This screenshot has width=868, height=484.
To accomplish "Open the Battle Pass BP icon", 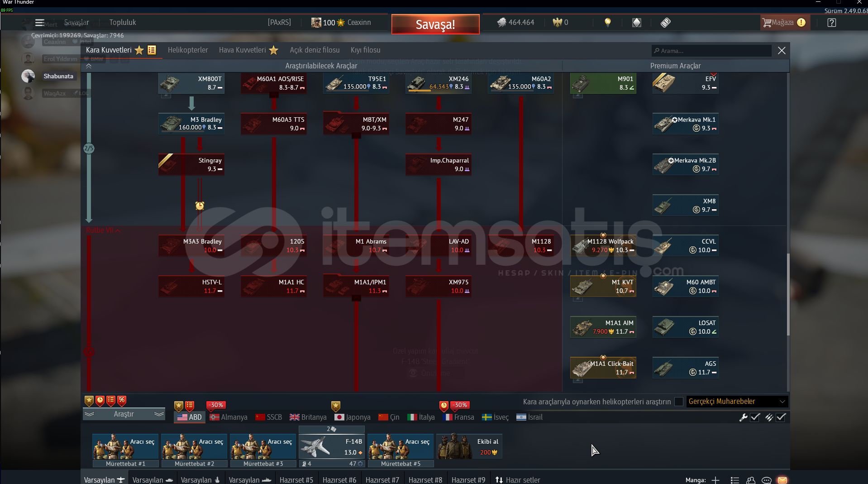I will 665,23.
